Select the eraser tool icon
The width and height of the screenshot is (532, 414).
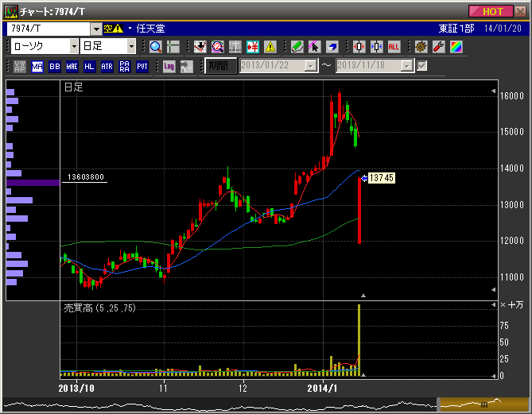point(332,46)
